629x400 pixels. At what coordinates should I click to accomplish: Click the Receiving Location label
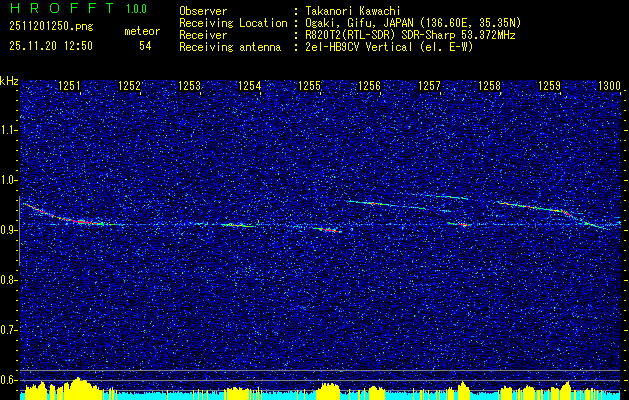point(233,23)
